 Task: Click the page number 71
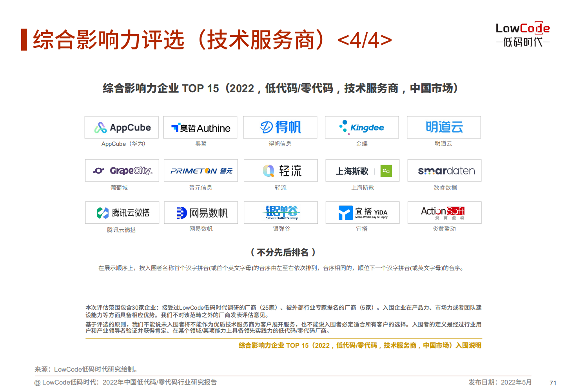553,383
